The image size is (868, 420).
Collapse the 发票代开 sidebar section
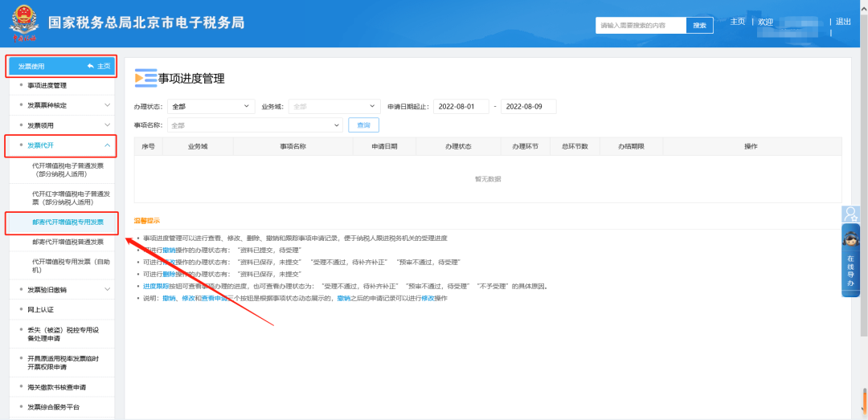click(x=108, y=145)
